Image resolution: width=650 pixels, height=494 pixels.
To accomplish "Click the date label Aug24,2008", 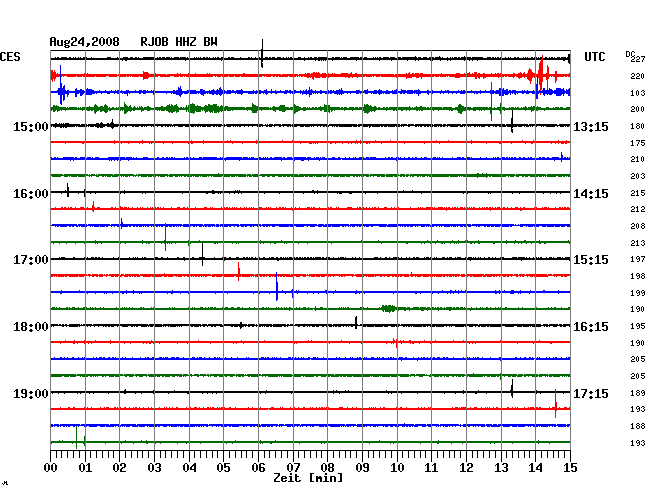I will pos(85,42).
